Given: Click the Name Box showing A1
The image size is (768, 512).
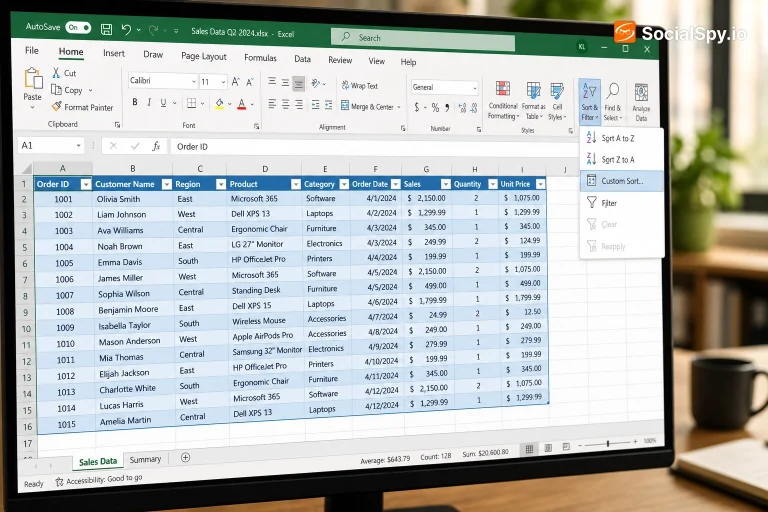Looking at the screenshot, I should (51, 146).
